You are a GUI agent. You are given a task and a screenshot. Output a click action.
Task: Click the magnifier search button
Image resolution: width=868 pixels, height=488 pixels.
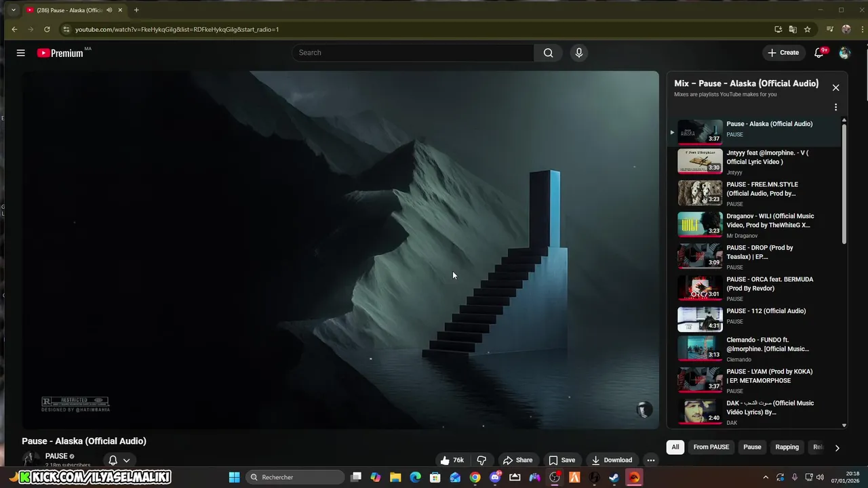point(548,53)
